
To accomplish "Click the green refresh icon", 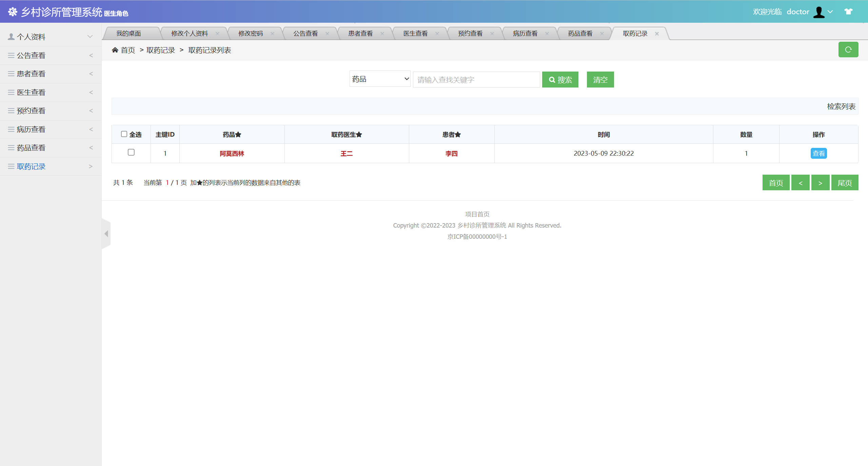I will pyautogui.click(x=848, y=50).
